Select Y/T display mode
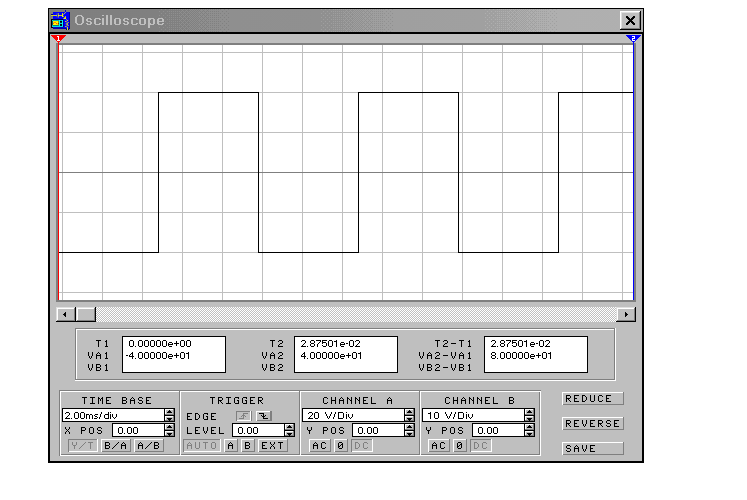The image size is (747, 500). [x=82, y=446]
